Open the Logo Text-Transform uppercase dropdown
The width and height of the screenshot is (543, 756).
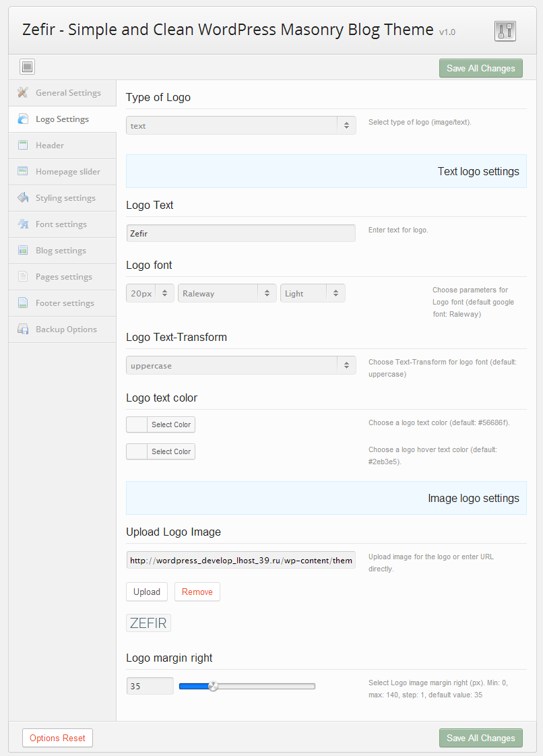pyautogui.click(x=241, y=366)
